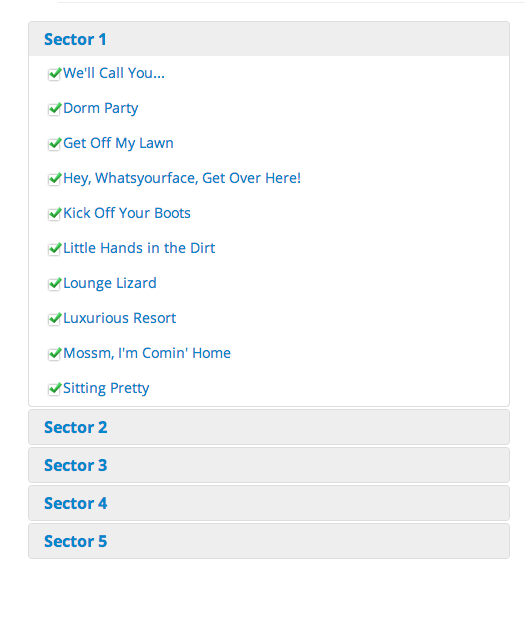
Task: Click the checkmark icon next to Lounge Lizard
Action: coord(54,284)
